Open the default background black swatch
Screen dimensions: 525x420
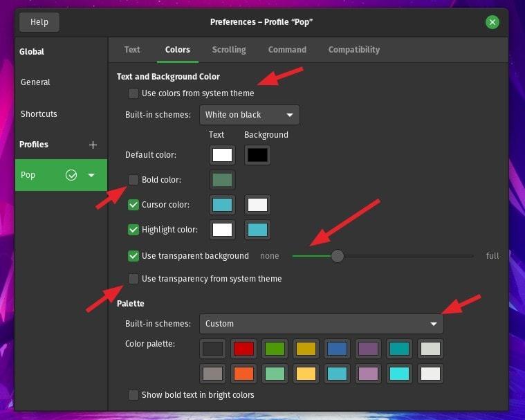click(x=257, y=155)
